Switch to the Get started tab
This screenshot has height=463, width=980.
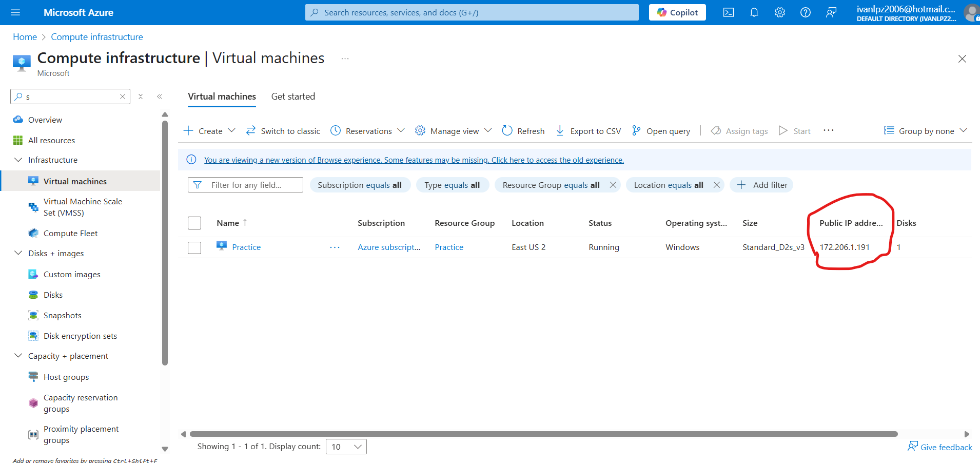[293, 97]
